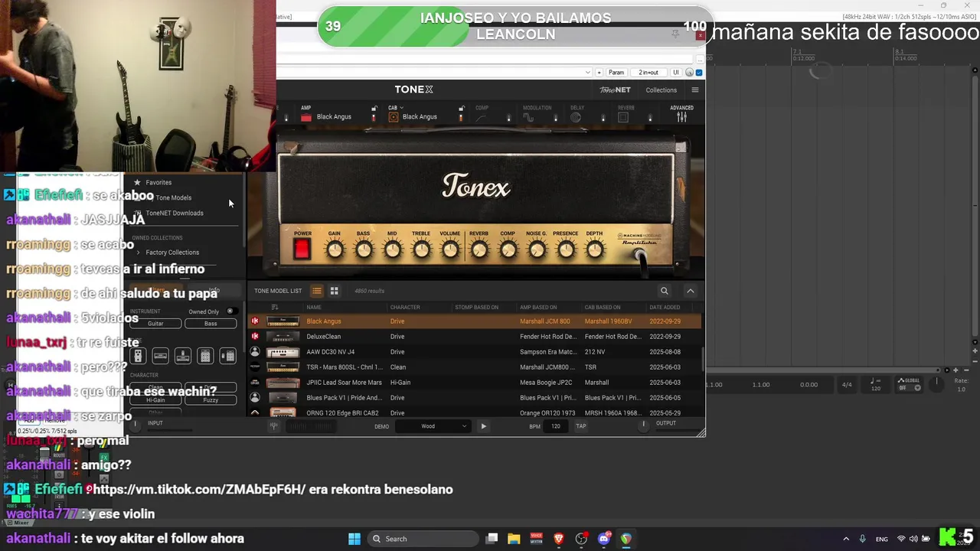980x551 pixels.
Task: Open the tuner fork icon
Action: click(x=274, y=426)
